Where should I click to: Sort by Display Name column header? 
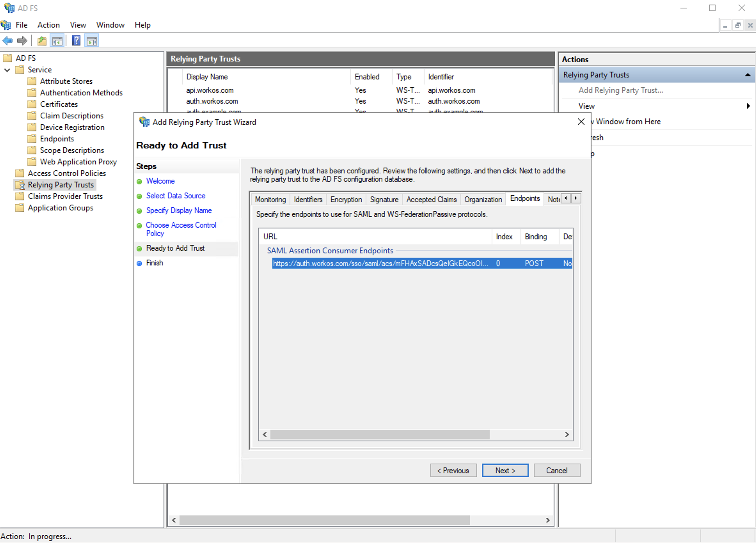tap(266, 77)
